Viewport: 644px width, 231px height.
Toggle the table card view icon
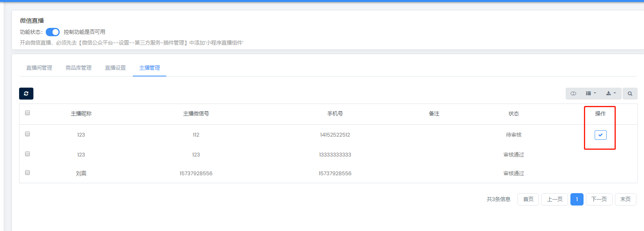[x=573, y=94]
